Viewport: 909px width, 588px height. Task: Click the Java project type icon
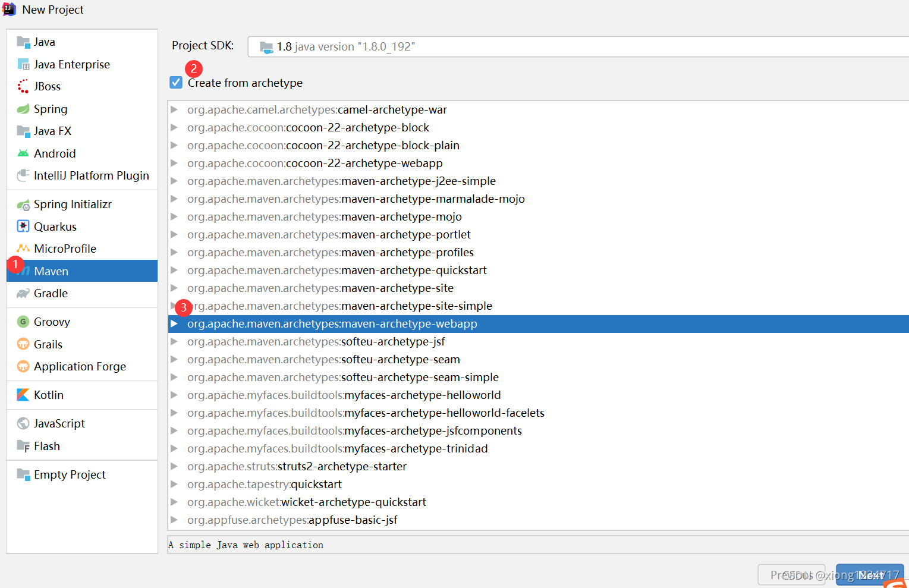[23, 42]
